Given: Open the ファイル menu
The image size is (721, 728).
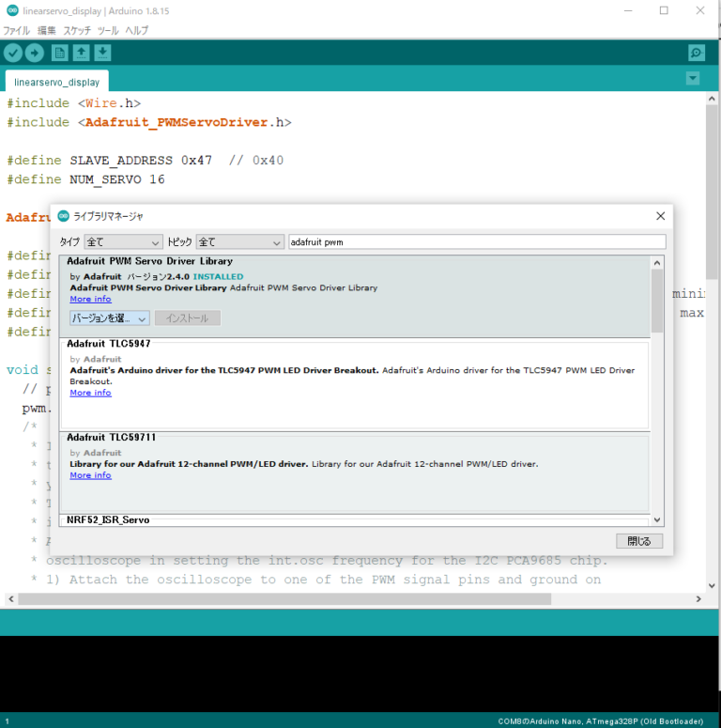Looking at the screenshot, I should 17,30.
